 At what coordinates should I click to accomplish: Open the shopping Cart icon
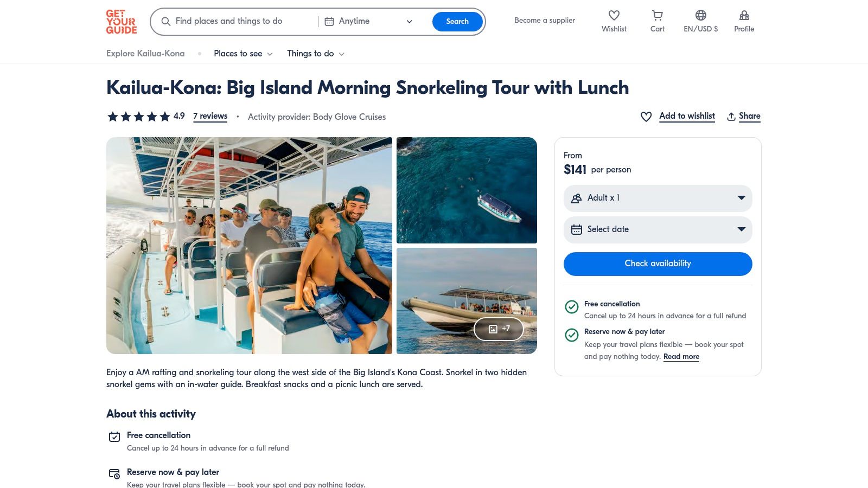coord(657,16)
